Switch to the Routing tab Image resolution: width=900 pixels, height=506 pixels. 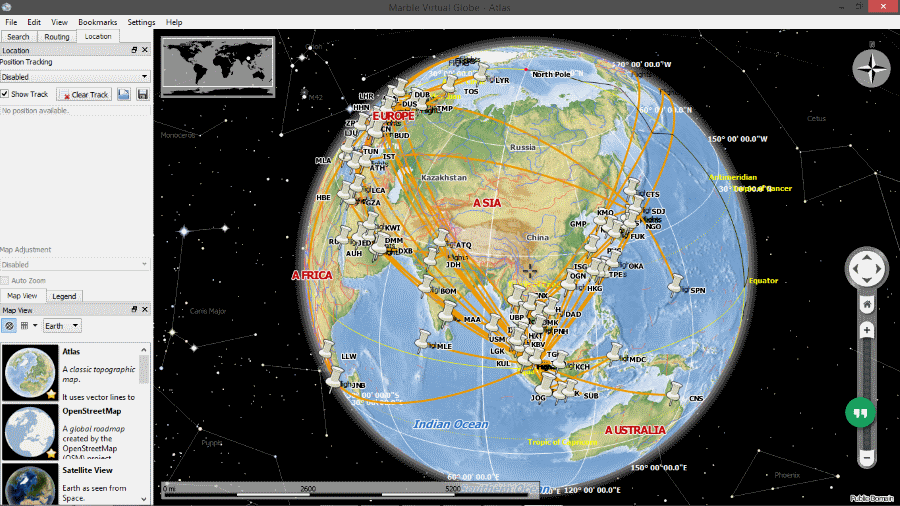(57, 37)
